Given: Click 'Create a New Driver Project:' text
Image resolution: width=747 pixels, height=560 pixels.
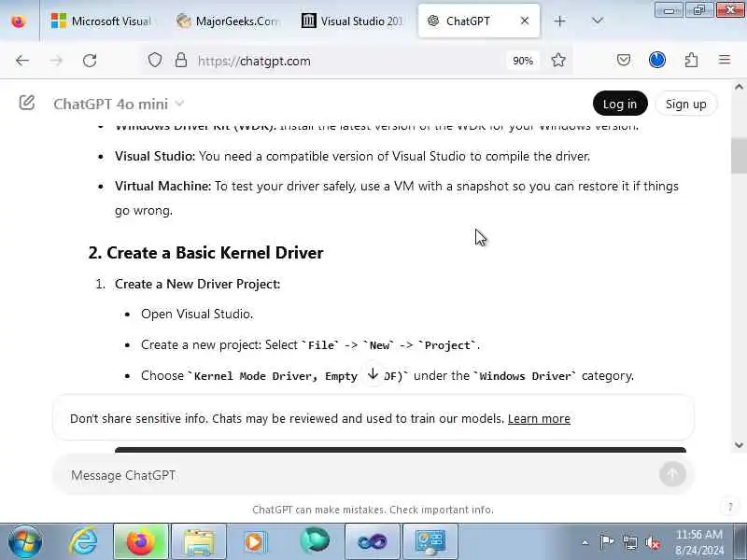Looking at the screenshot, I should [197, 284].
